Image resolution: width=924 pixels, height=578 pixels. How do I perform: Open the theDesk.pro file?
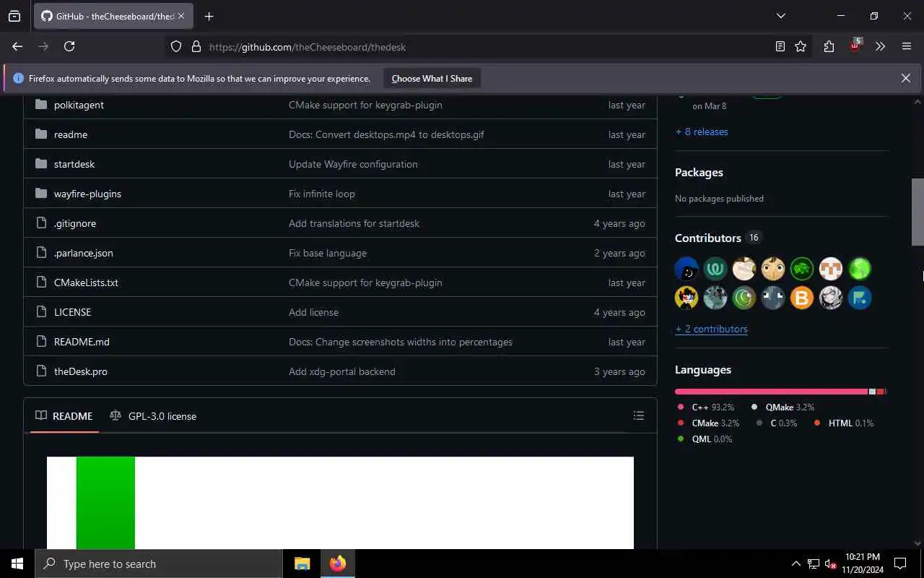pyautogui.click(x=81, y=371)
